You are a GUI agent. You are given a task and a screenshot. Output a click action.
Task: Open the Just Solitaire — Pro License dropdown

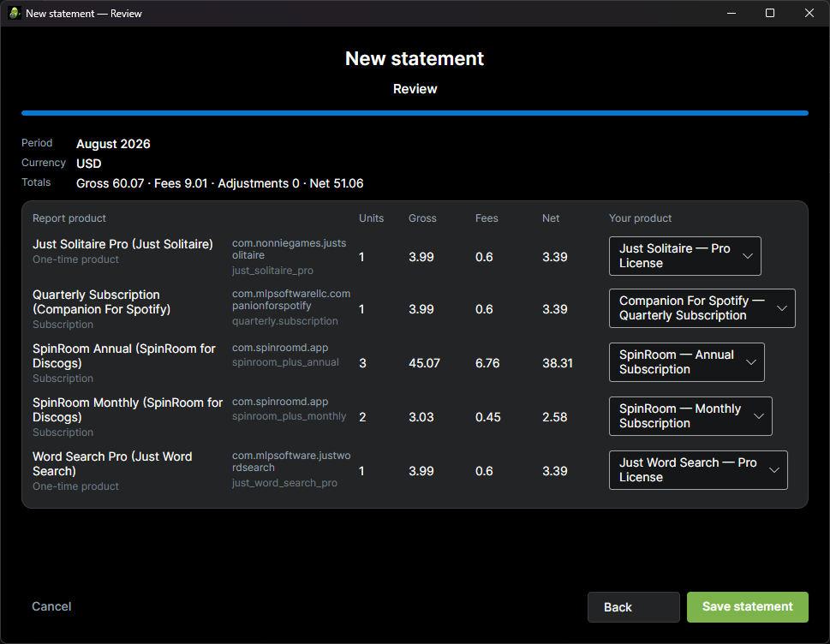click(x=685, y=256)
